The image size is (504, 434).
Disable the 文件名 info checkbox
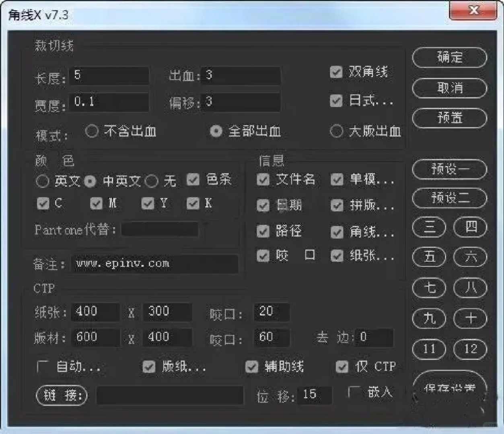(263, 180)
